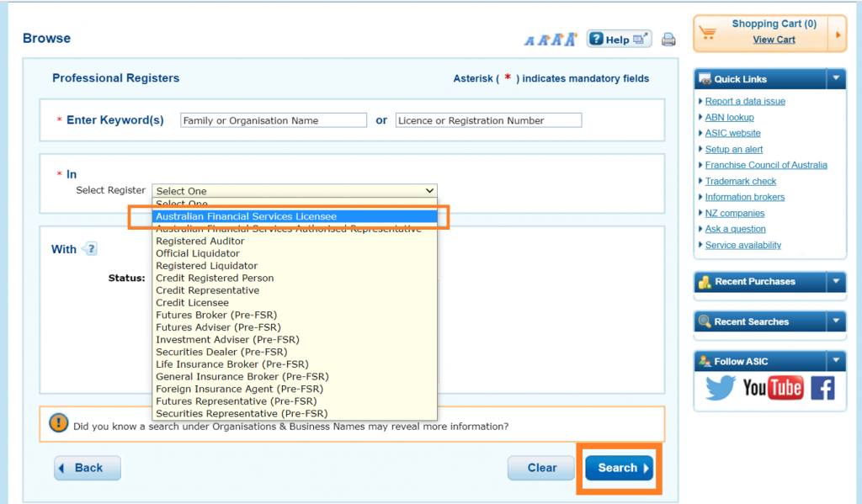
Task: Click the help question mark beside 'With'
Action: tap(90, 249)
